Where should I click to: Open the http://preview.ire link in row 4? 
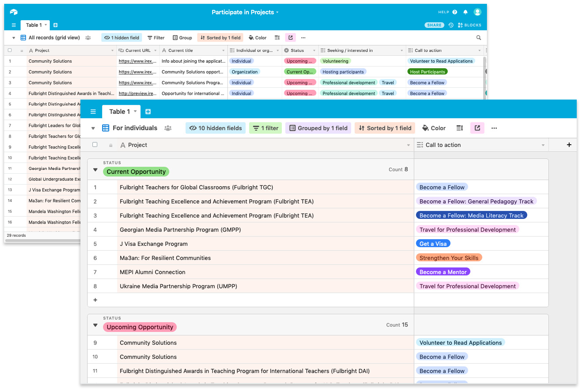pos(137,93)
